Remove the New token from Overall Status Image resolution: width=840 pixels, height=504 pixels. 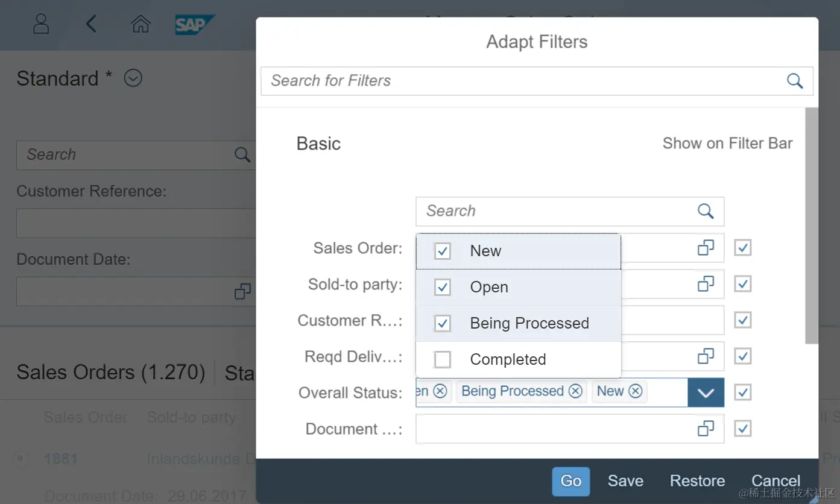(636, 391)
